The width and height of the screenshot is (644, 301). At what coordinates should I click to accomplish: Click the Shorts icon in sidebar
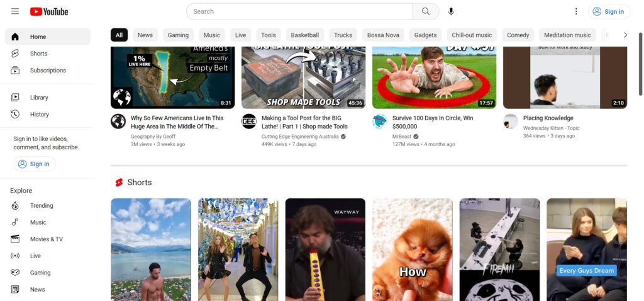(15, 54)
